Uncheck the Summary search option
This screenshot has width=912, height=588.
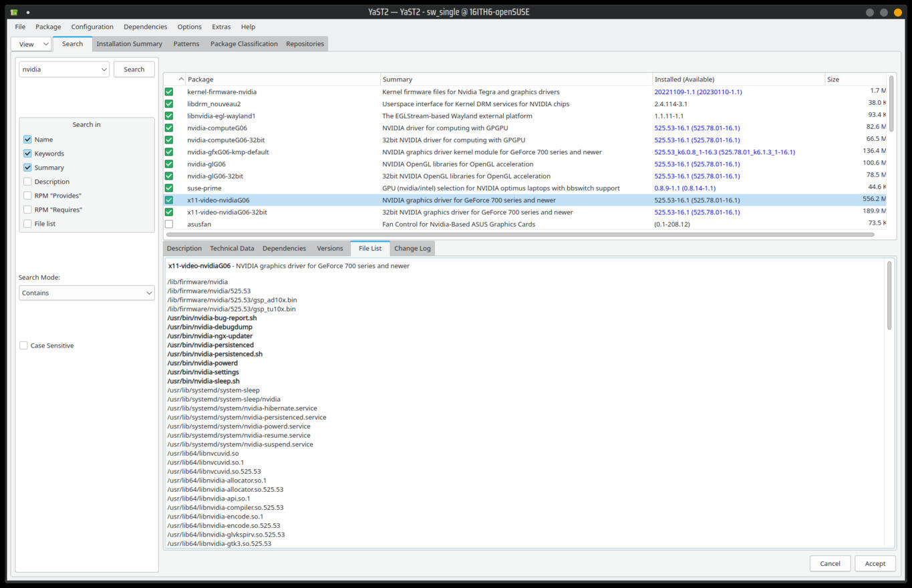27,167
